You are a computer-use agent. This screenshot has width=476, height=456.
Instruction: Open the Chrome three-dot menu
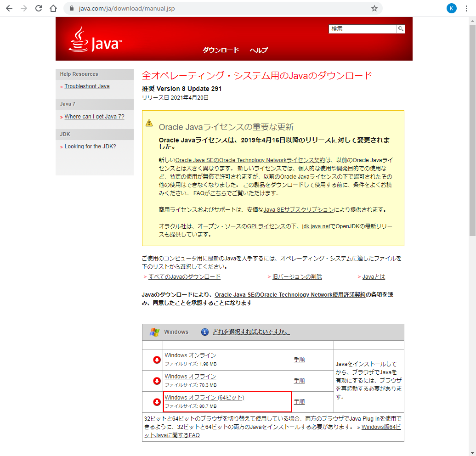[466, 8]
